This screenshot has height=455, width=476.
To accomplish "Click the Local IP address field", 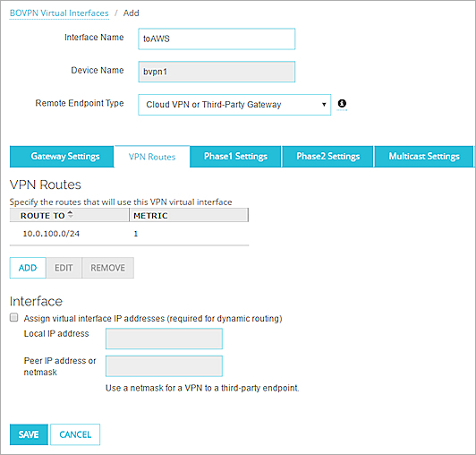I will point(164,339).
